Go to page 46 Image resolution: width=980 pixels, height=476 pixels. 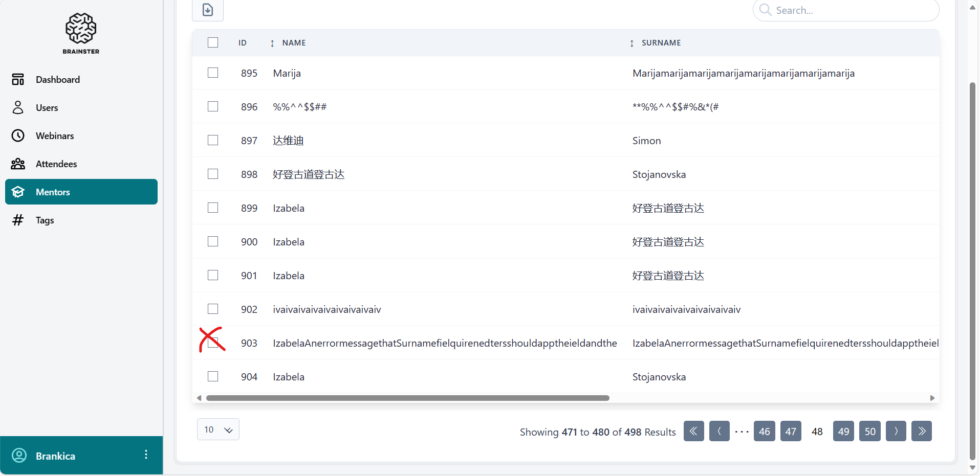pyautogui.click(x=764, y=431)
